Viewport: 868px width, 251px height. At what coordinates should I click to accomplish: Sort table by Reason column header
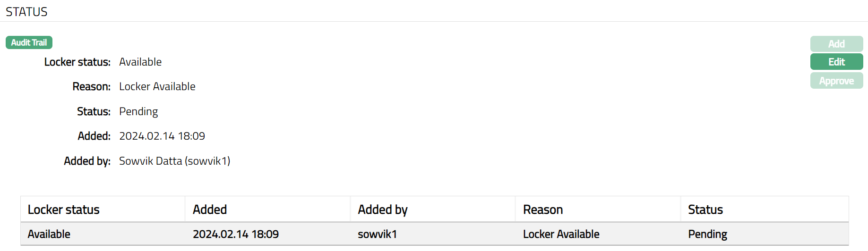click(x=543, y=209)
